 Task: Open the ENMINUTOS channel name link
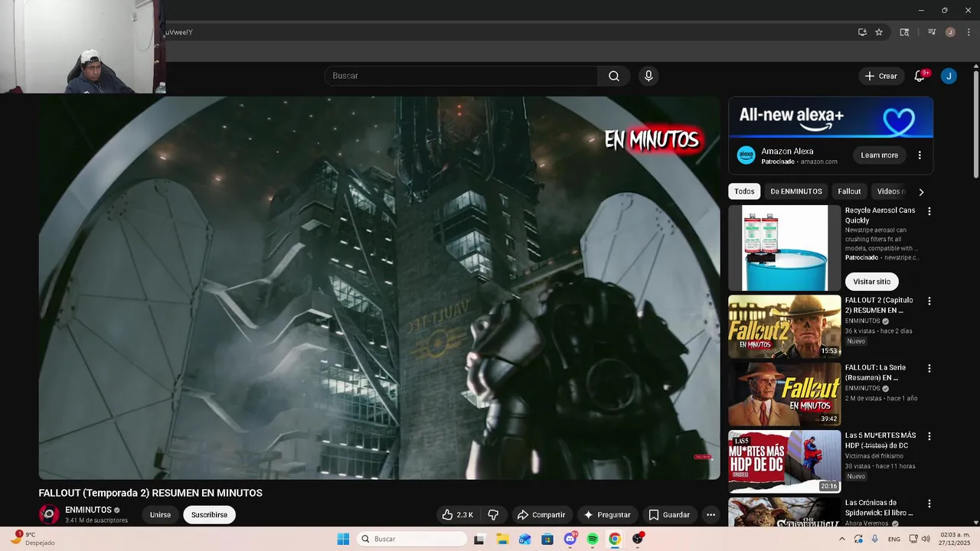[x=88, y=510]
